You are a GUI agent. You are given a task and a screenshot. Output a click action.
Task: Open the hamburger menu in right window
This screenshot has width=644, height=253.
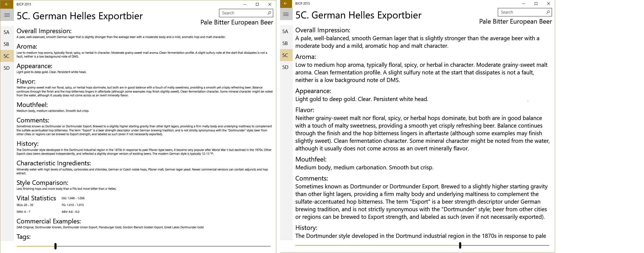[x=286, y=14]
